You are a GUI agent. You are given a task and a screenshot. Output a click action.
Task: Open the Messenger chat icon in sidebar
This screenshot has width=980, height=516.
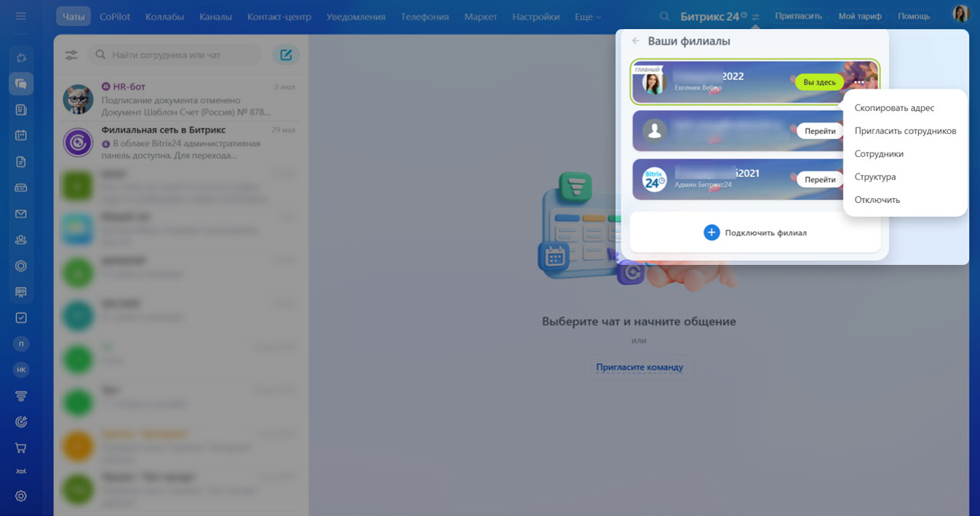(21, 83)
